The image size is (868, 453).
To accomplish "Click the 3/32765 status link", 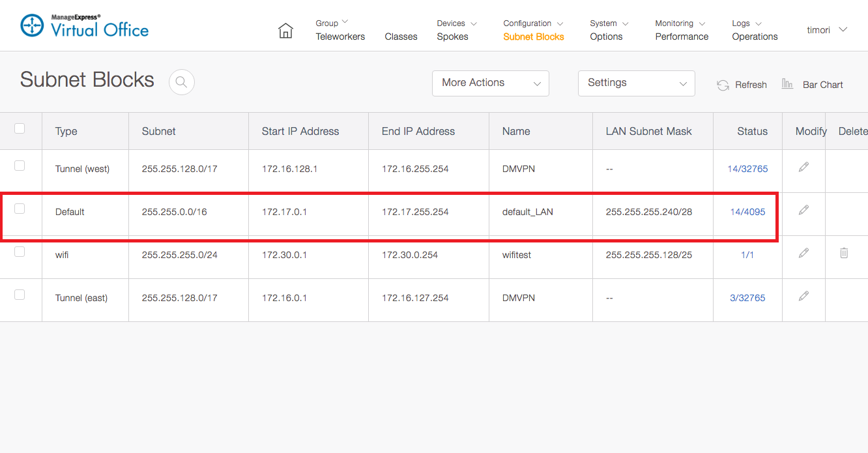I will tap(747, 298).
